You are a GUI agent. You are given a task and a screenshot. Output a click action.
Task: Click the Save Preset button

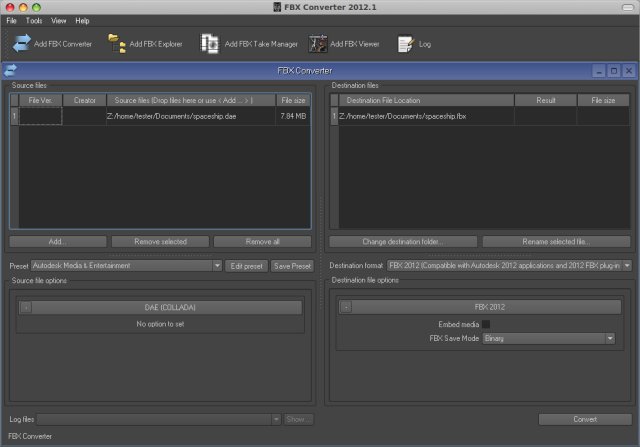click(292, 266)
